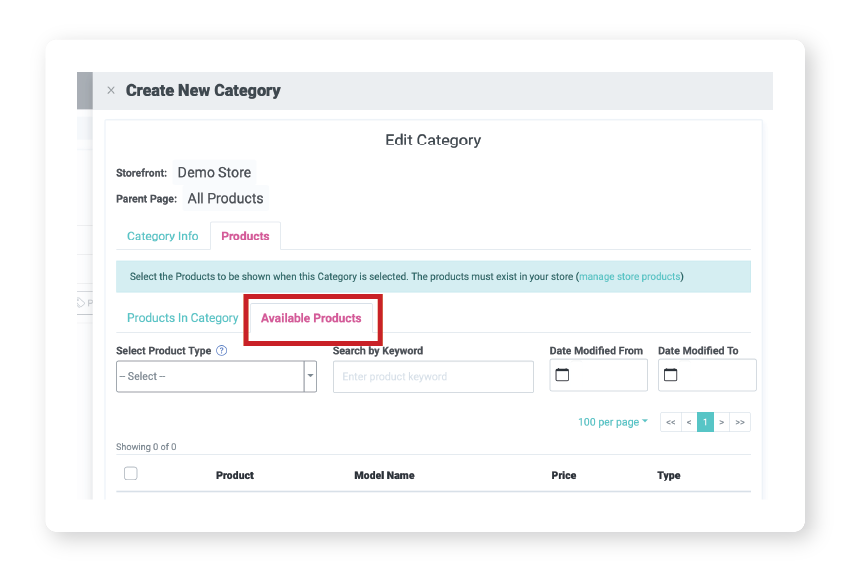Image resolution: width=851 pixels, height=577 pixels.
Task: Open the 100 per page dropdown
Action: tap(612, 422)
